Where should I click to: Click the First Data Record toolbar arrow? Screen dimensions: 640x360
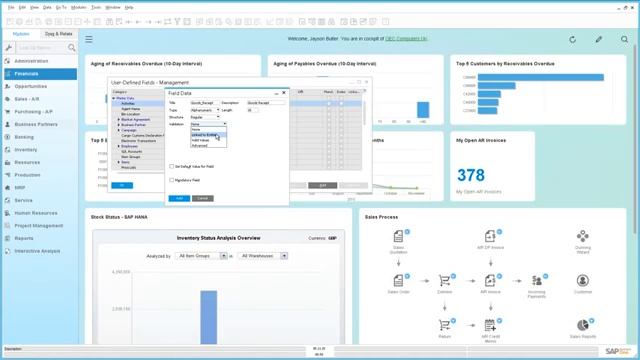tap(129, 22)
